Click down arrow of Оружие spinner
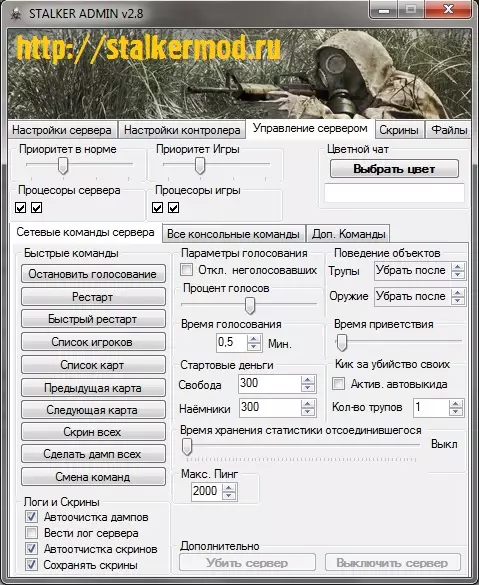Image resolution: width=479 pixels, height=585 pixels. pos(458,301)
